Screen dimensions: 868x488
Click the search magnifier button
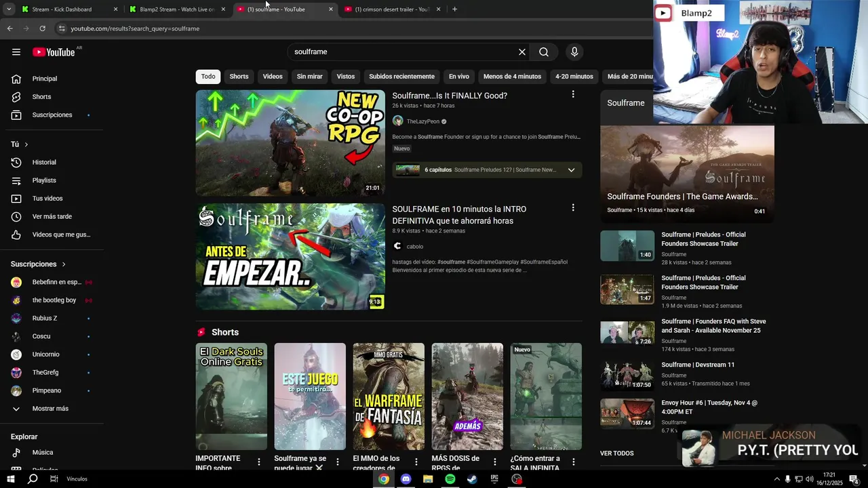[544, 52]
